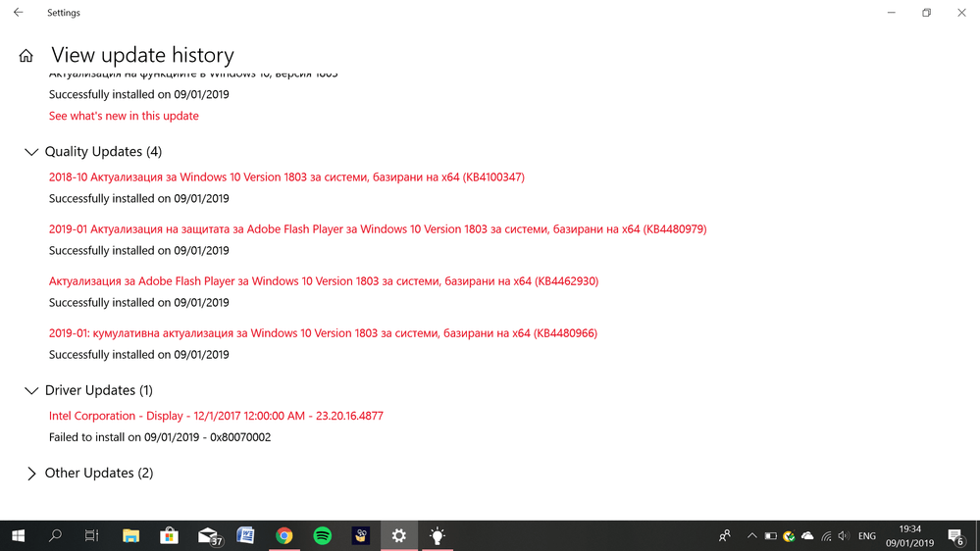Open Action Center notifications icon
Image resolution: width=980 pixels, height=551 pixels.
pos(955,536)
